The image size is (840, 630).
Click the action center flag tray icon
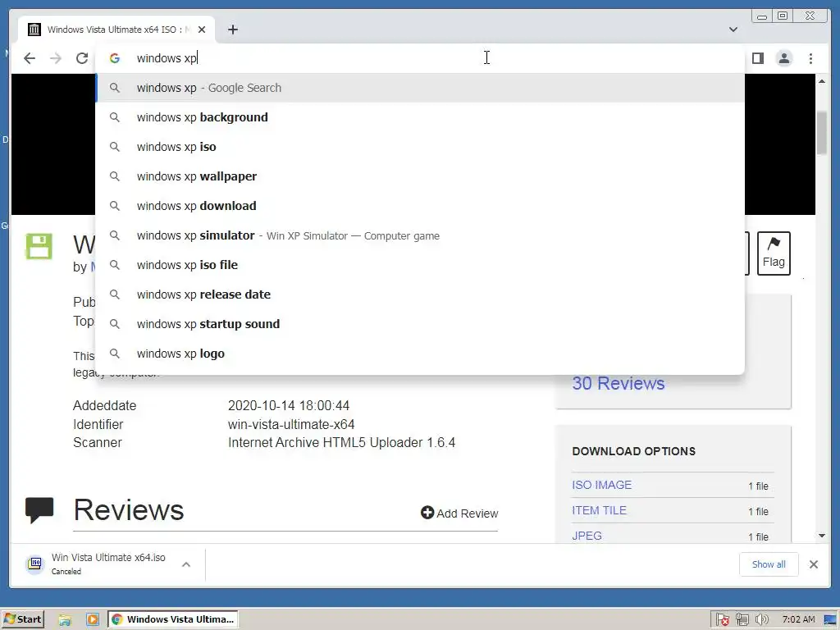click(x=722, y=620)
